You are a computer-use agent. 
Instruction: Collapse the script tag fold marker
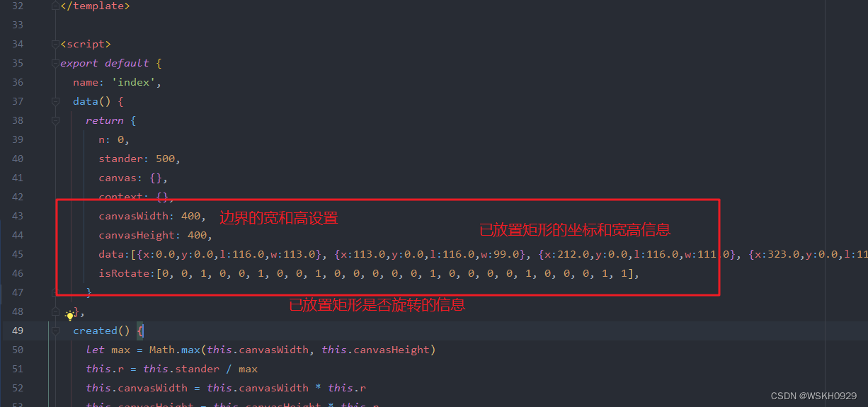(x=56, y=44)
